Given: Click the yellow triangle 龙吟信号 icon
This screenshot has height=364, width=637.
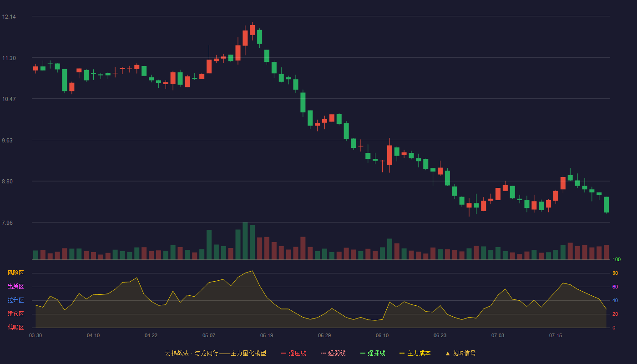Looking at the screenshot, I should (x=448, y=353).
